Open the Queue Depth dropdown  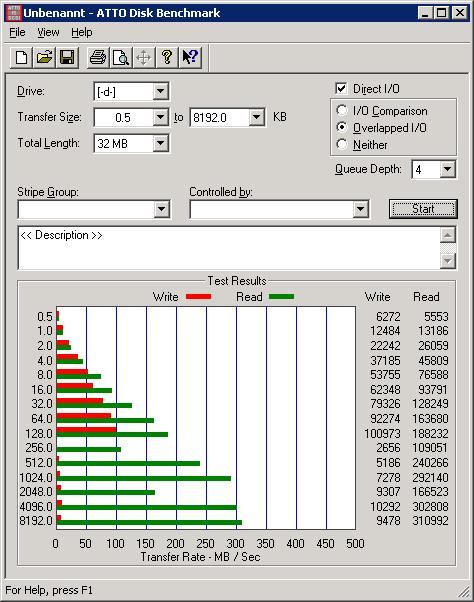click(x=448, y=169)
